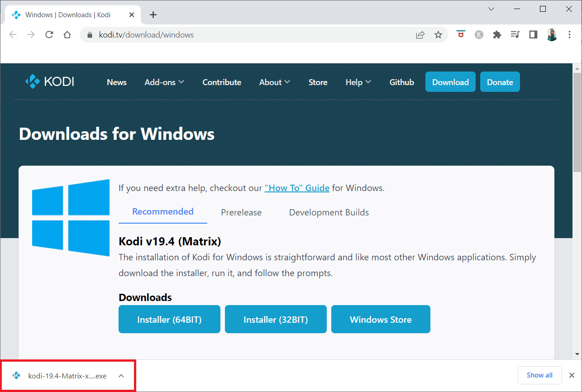Image resolution: width=582 pixels, height=392 pixels.
Task: Click the Kodi logo in the site header
Action: (x=50, y=82)
